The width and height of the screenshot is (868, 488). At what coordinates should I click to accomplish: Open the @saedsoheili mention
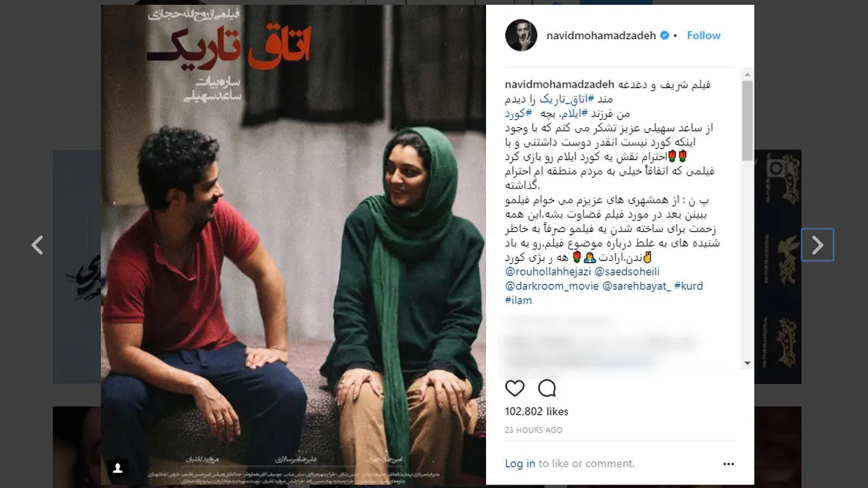627,272
